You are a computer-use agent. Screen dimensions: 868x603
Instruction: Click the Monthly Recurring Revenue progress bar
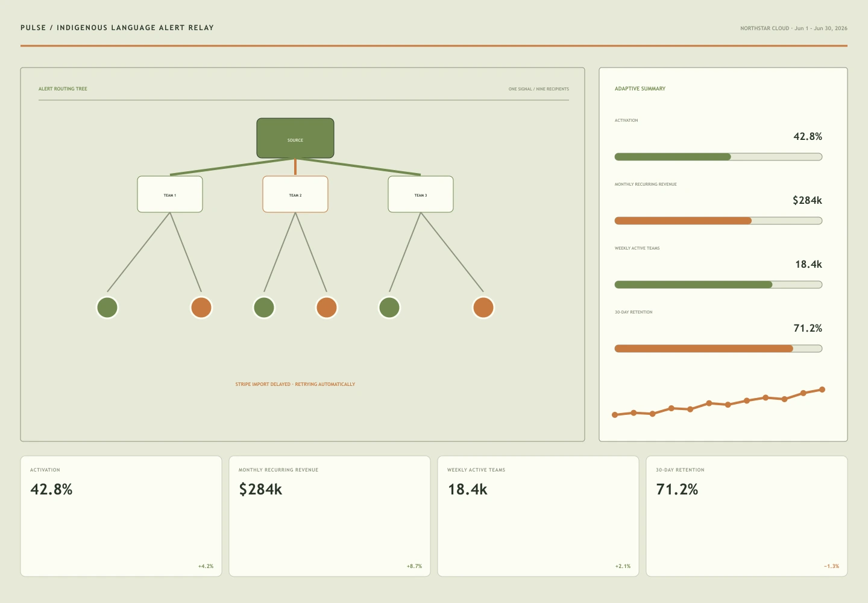click(x=719, y=221)
